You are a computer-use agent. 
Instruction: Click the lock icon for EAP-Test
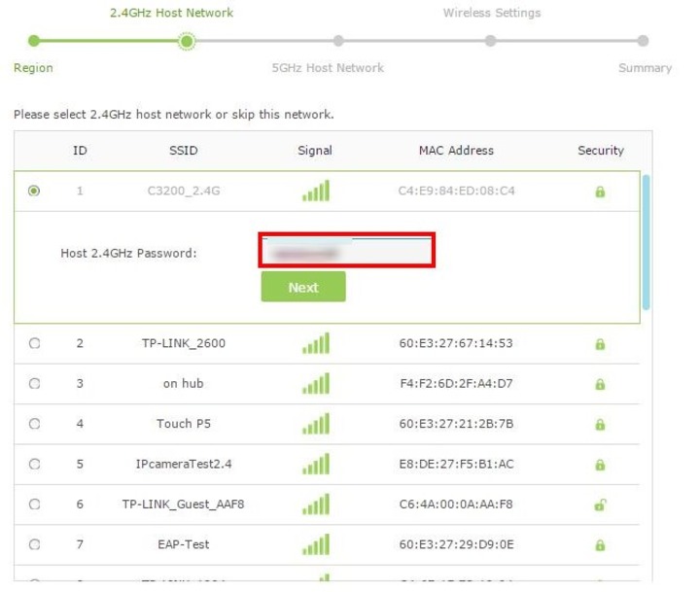(600, 545)
